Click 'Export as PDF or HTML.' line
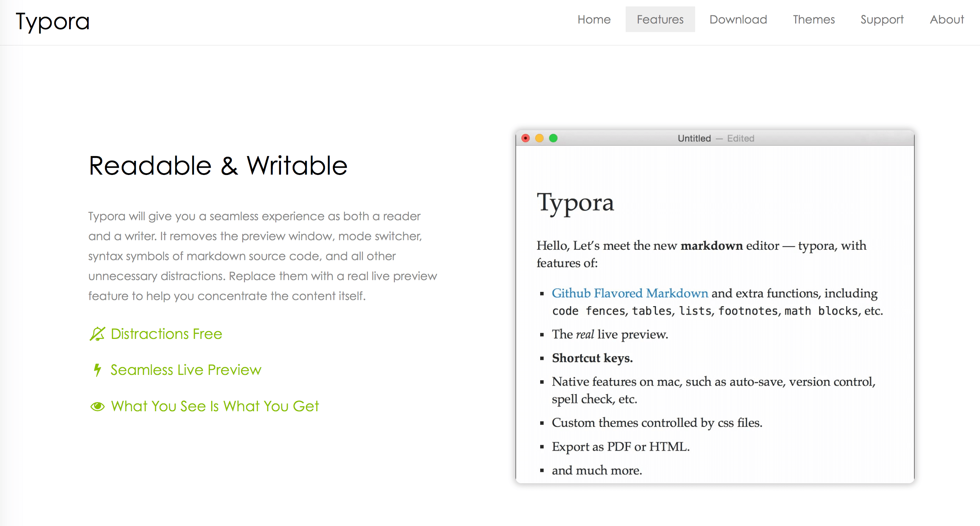Viewport: 980px width, 526px height. (621, 447)
